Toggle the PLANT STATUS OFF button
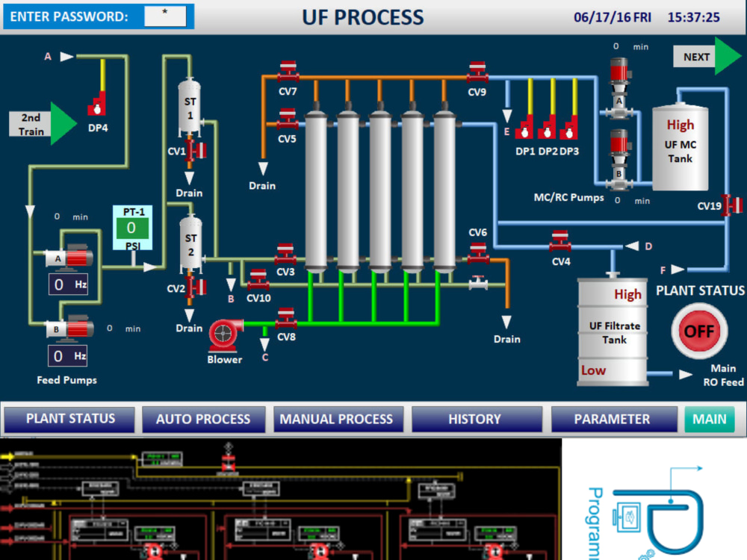Screen dimensions: 747x560 (699, 331)
